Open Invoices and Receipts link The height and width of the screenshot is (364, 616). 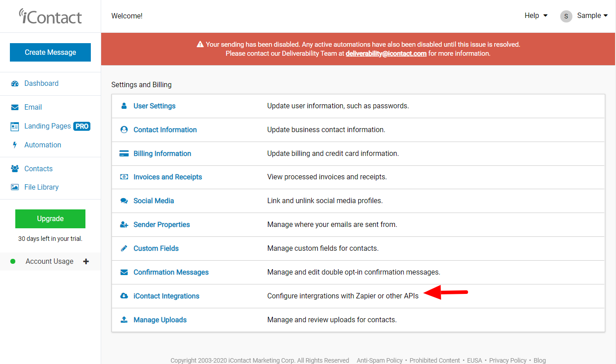(168, 177)
